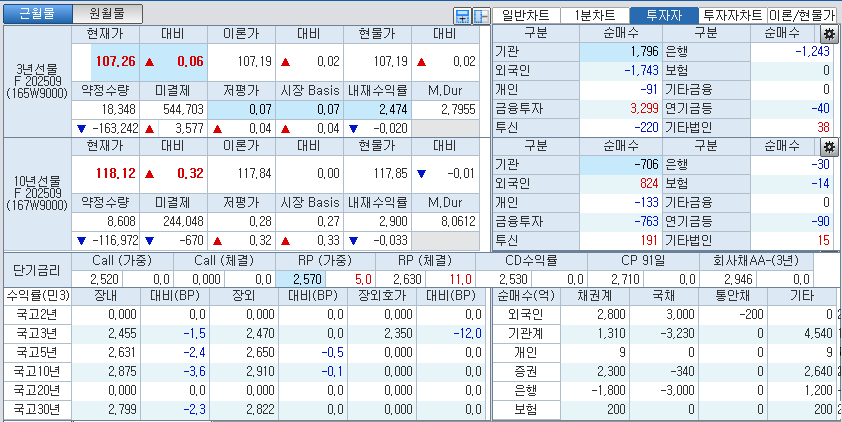Select the 국고30년 row label

point(37,410)
